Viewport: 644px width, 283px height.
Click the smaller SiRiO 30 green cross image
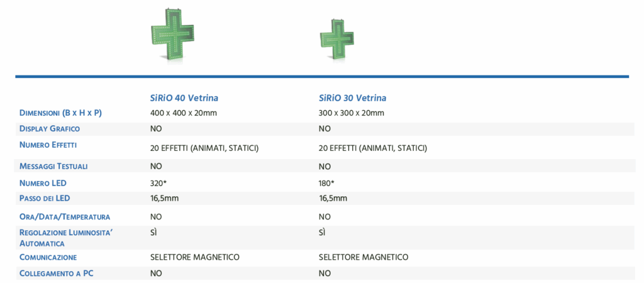tap(337, 40)
